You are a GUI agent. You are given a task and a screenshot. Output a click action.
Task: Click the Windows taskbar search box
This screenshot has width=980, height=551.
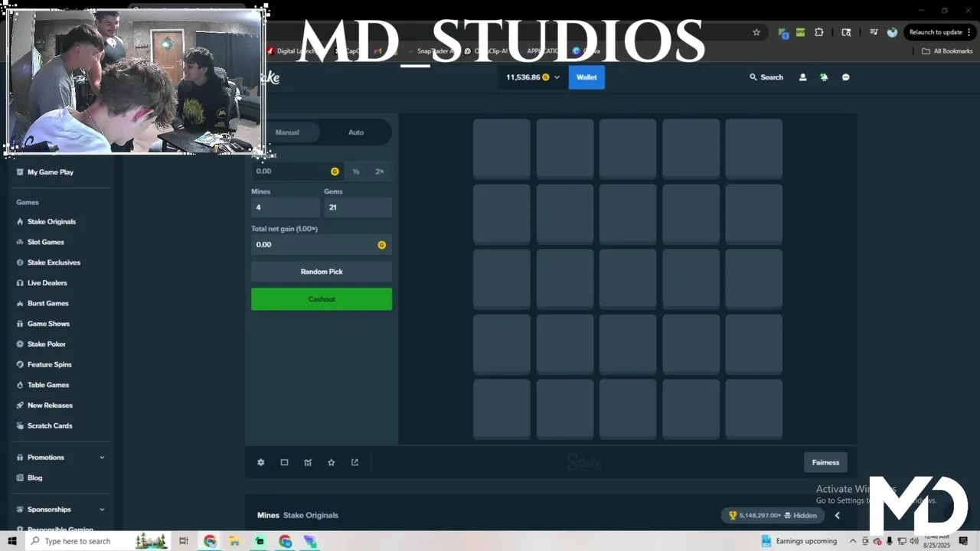pyautogui.click(x=96, y=541)
